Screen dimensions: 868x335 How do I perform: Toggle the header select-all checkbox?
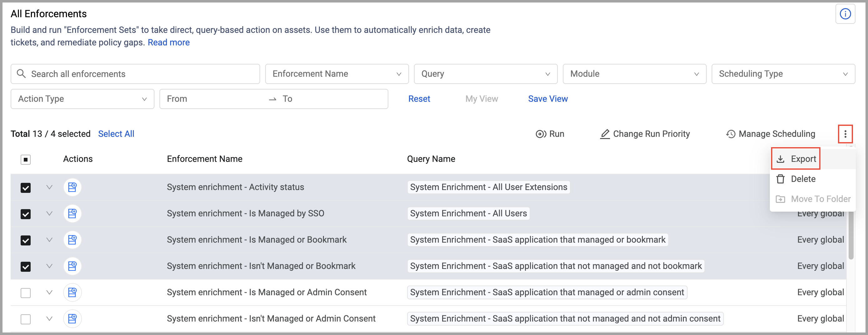pos(26,159)
